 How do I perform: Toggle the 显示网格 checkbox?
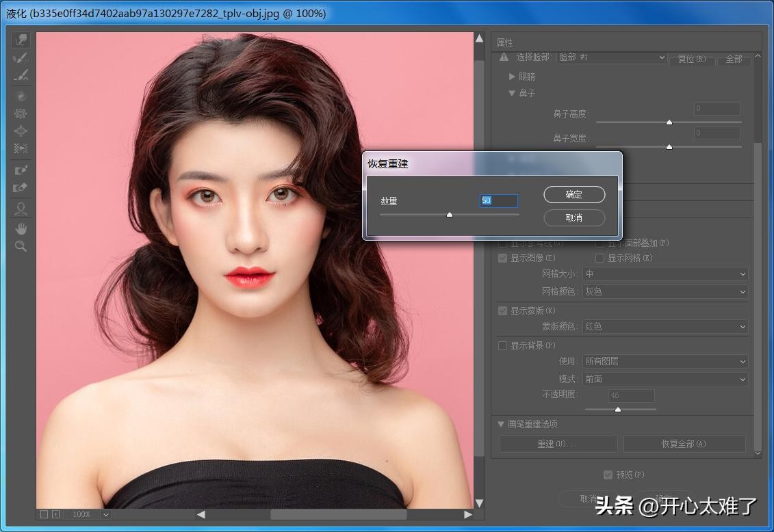point(600,258)
